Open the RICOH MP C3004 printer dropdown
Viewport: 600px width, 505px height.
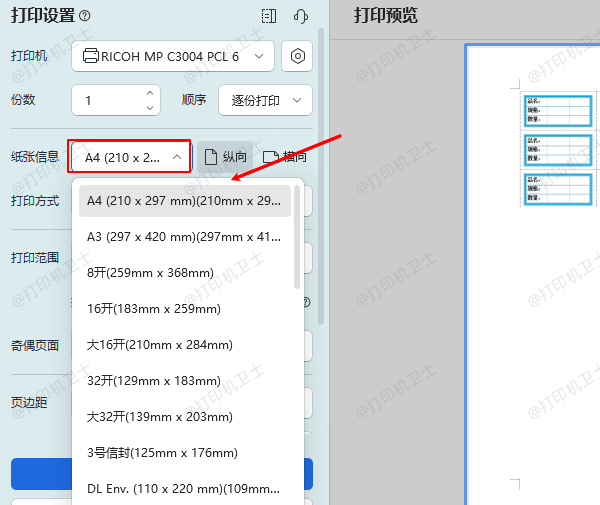173,56
